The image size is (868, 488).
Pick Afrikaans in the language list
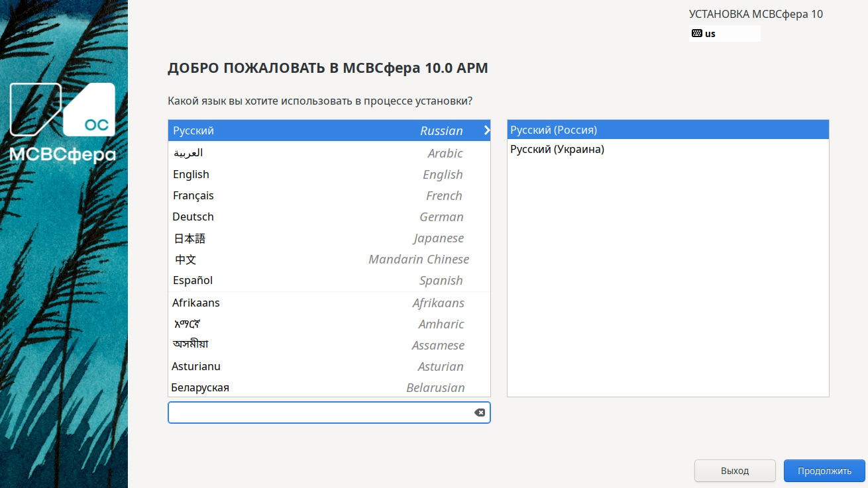(x=329, y=303)
